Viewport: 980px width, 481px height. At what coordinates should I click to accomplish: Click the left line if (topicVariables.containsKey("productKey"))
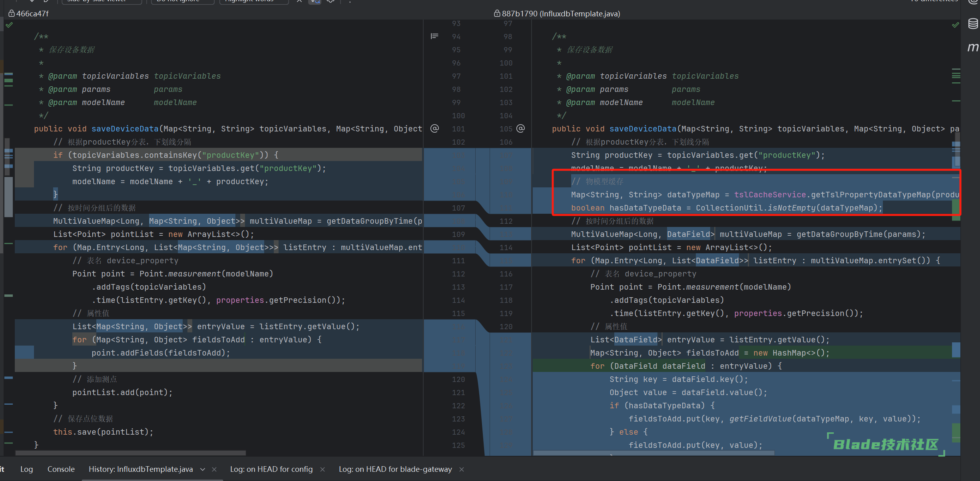[166, 155]
